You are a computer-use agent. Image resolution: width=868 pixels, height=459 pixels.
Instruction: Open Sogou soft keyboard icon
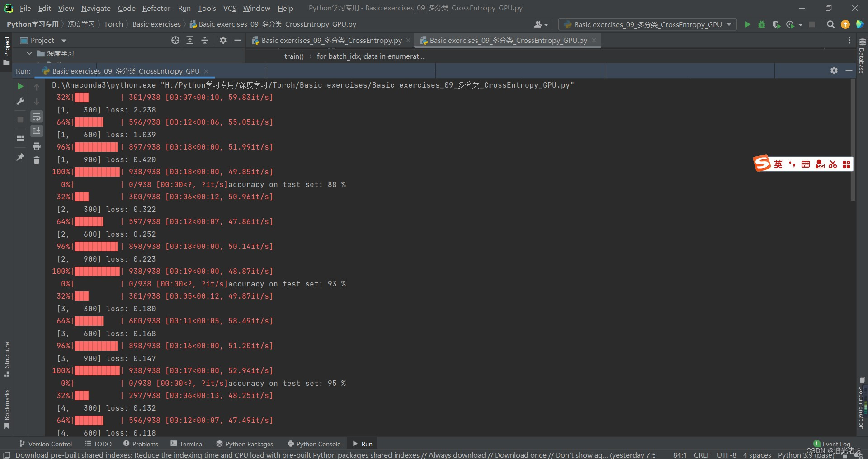pyautogui.click(x=806, y=164)
